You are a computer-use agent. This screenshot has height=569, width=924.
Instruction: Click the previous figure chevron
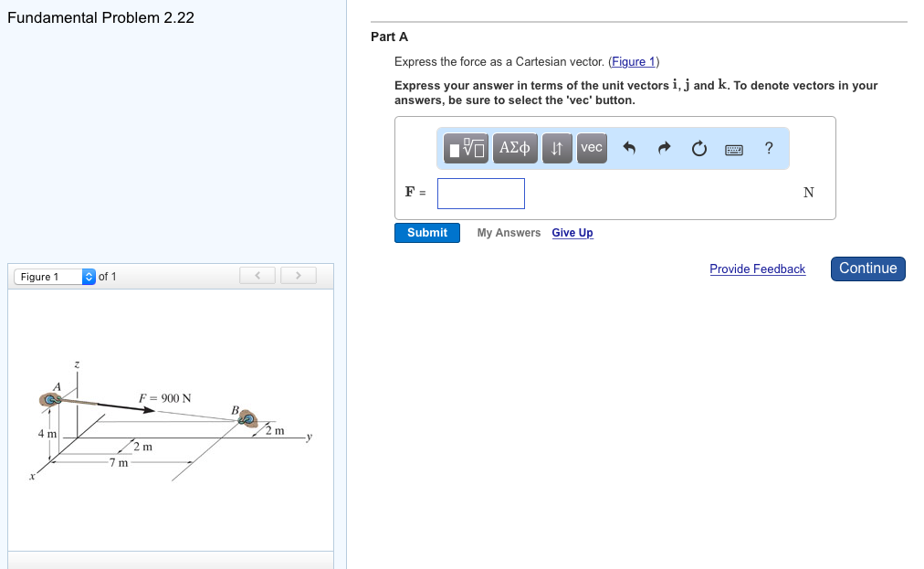pyautogui.click(x=257, y=275)
